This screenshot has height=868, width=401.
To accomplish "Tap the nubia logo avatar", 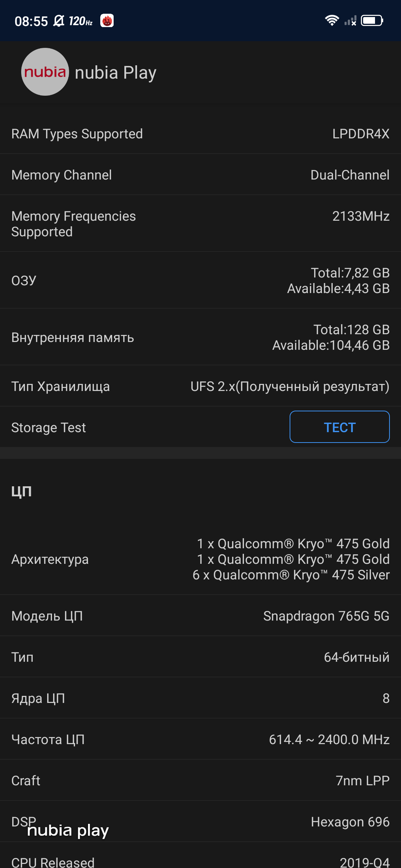I will coord(45,72).
